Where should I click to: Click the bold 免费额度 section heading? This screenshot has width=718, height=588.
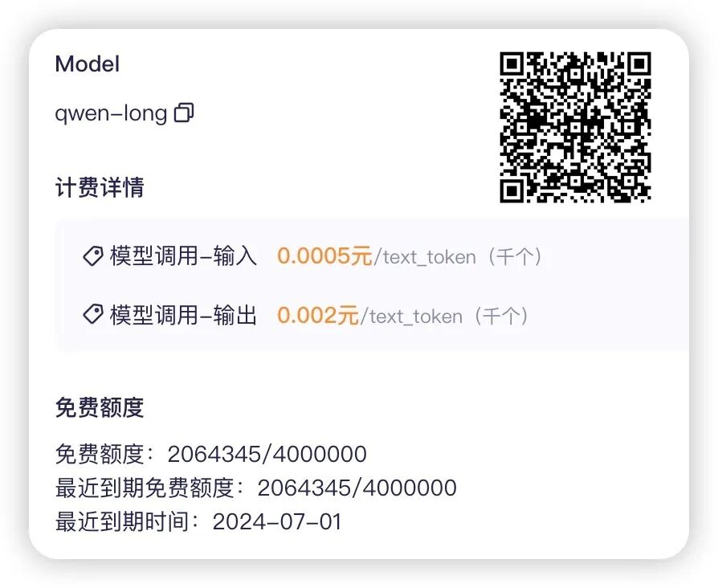tap(100, 407)
